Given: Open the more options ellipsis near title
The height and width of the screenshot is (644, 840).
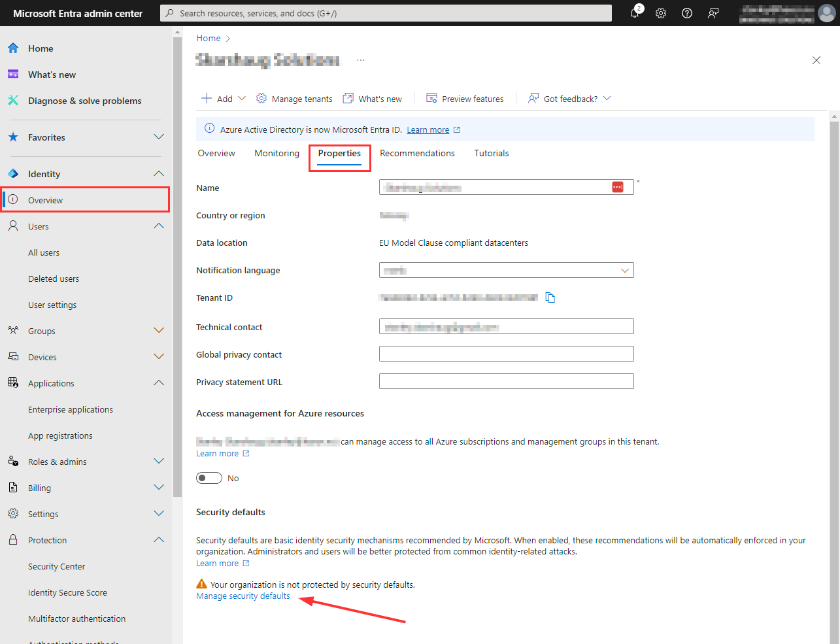Looking at the screenshot, I should click(361, 60).
